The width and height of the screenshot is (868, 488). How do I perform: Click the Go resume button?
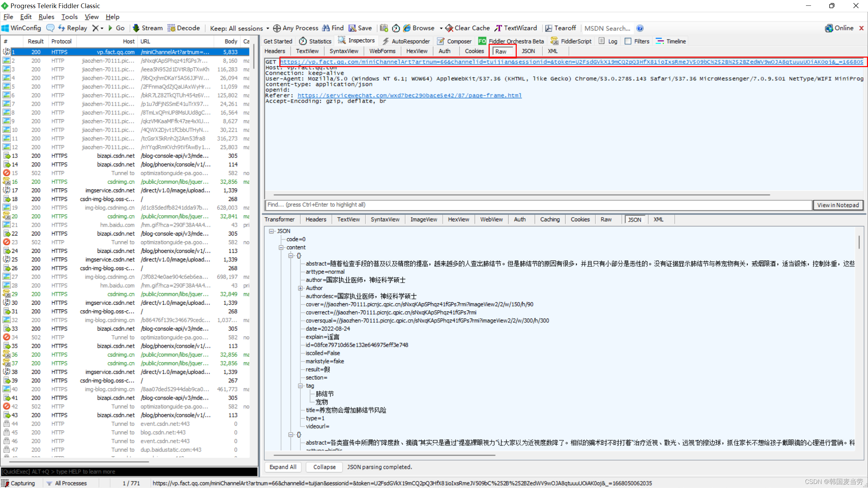click(116, 28)
